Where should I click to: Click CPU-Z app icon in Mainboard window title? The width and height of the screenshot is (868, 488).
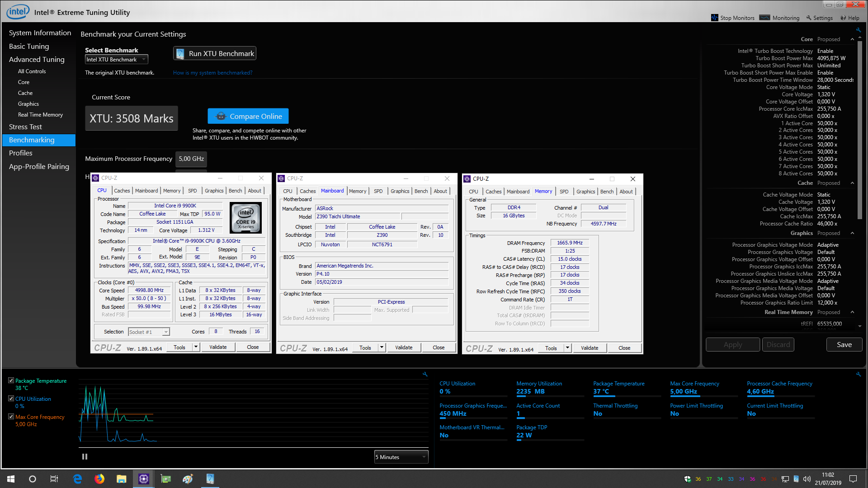pyautogui.click(x=281, y=178)
